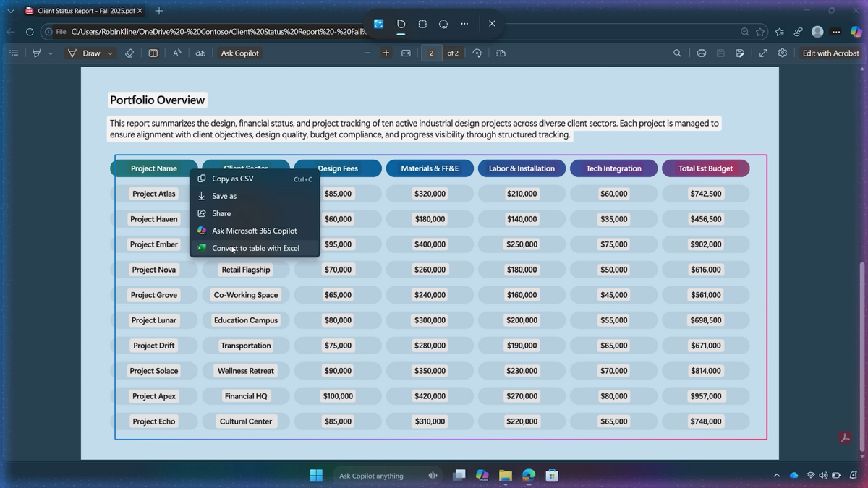Click the page number input field
Screen dimensions: 868x488
click(431, 53)
